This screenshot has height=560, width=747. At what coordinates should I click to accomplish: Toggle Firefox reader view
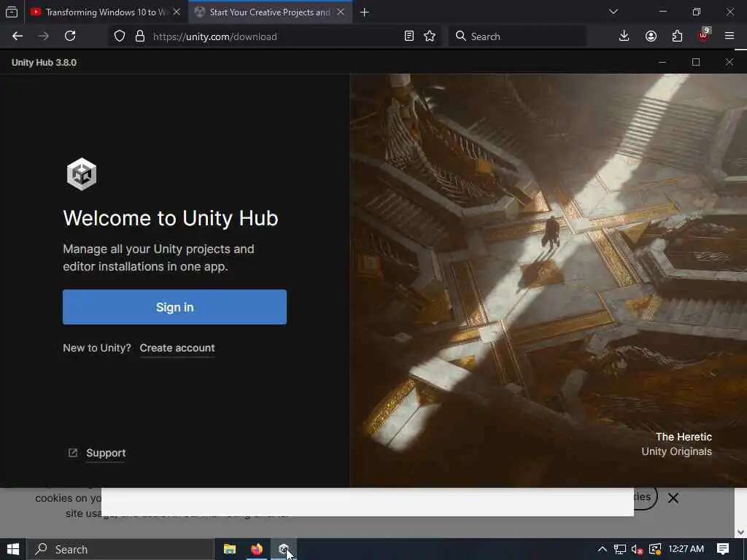409,36
